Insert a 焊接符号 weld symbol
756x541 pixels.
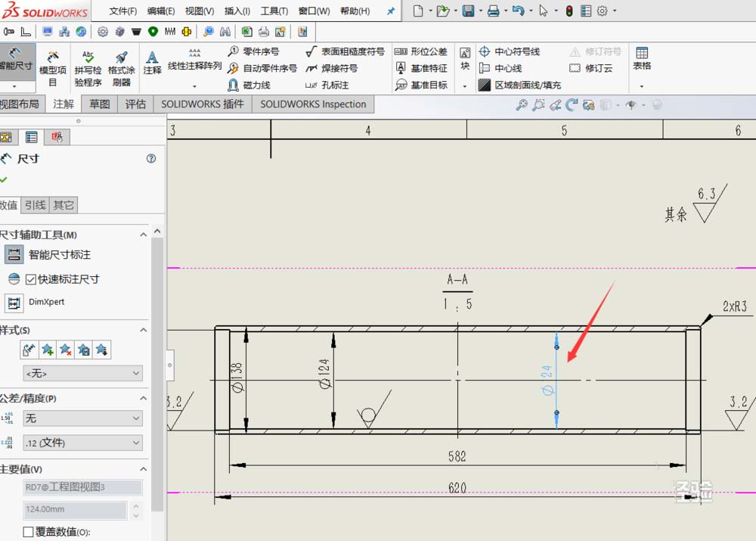pos(332,68)
